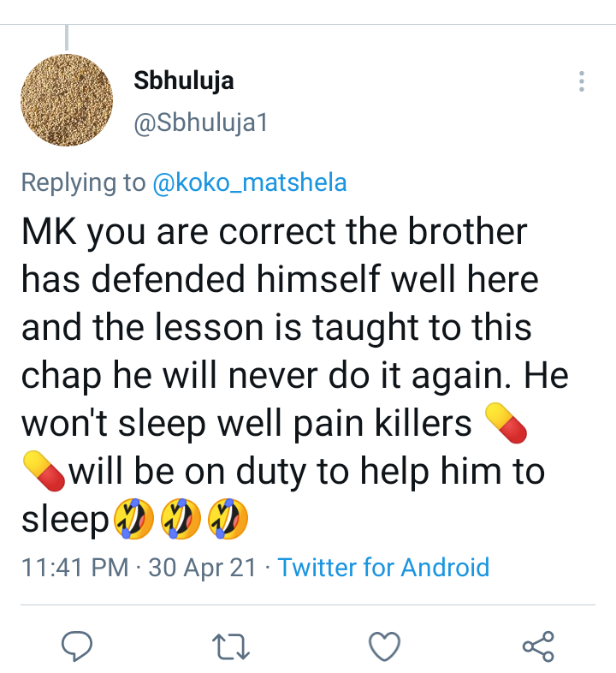Tap the thread connector line above avatar
Image resolution: width=616 pixels, height=673 pixels.
67,38
